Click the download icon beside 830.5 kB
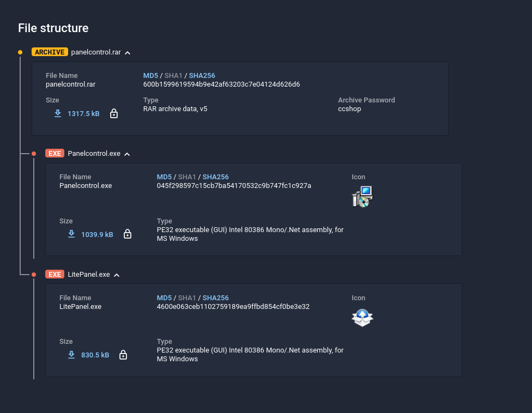The height and width of the screenshot is (413, 532). tap(71, 354)
